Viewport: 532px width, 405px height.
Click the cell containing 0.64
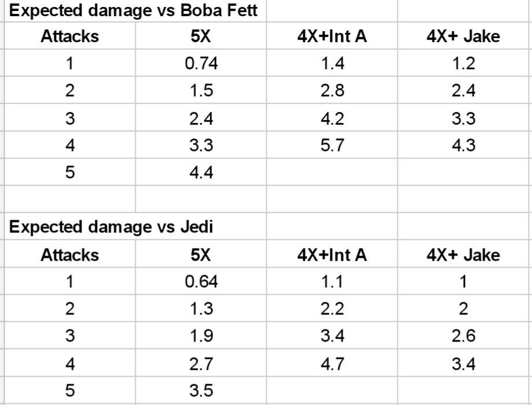[201, 282]
